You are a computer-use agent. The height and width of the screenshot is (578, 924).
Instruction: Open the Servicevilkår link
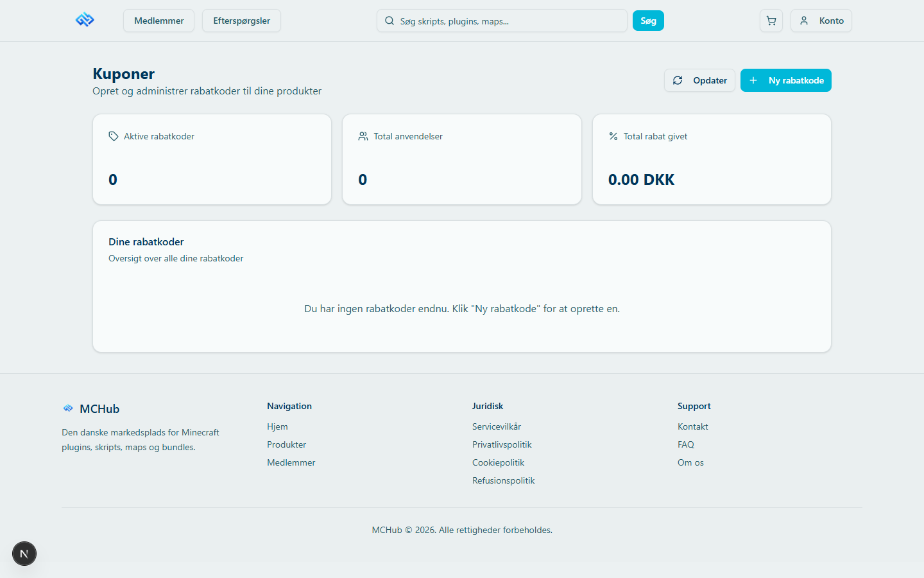coord(497,426)
